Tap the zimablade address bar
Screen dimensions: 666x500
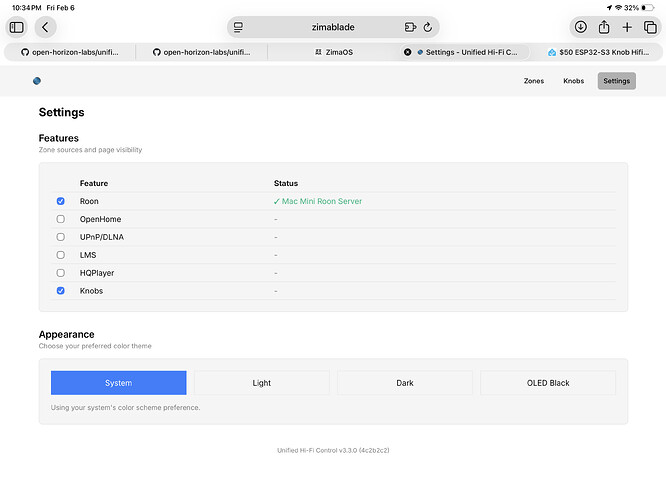point(332,27)
